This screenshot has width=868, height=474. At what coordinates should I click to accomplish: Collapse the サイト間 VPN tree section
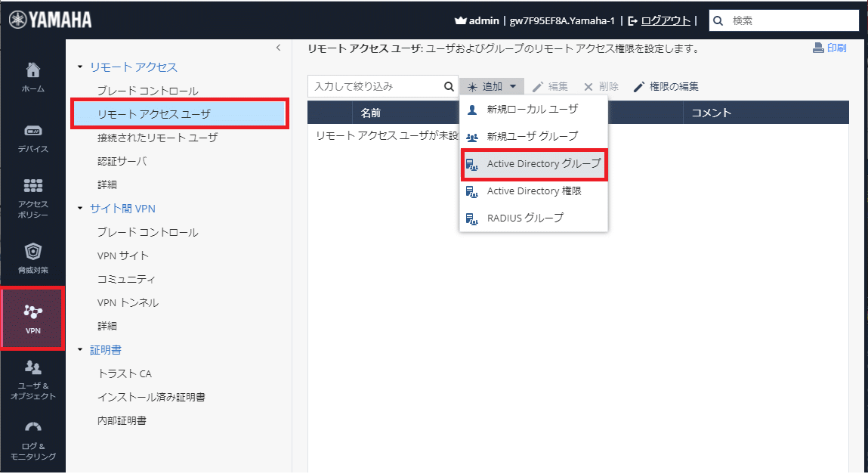pos(81,209)
